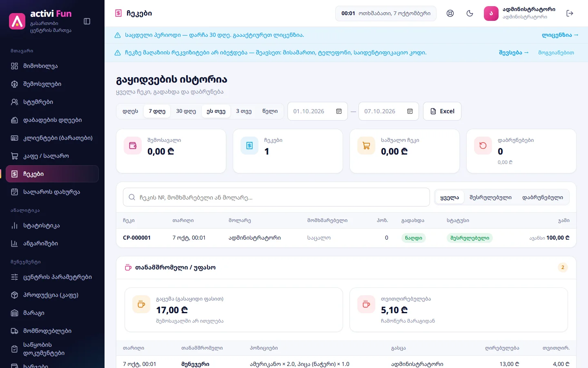The width and height of the screenshot is (588, 368).
Task: Click the ანგარიშები bar chart icon
Action: pyautogui.click(x=14, y=243)
